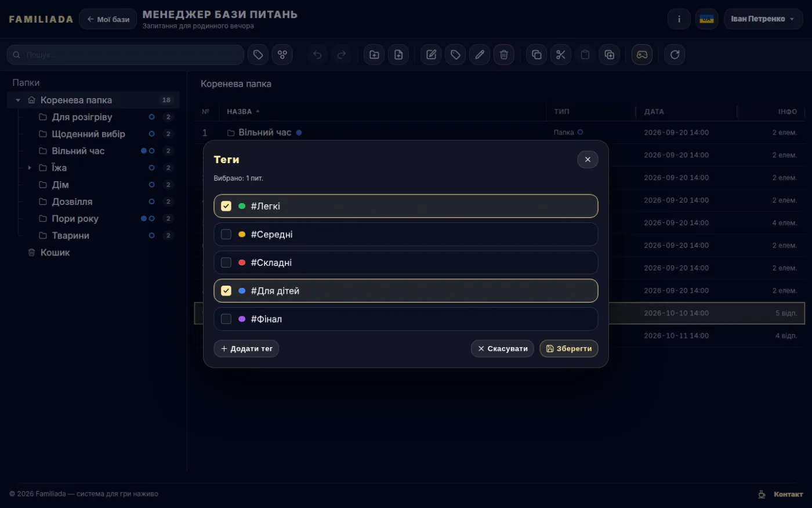812x508 pixels.
Task: Click the purple #Фінал color dot
Action: pos(242,319)
